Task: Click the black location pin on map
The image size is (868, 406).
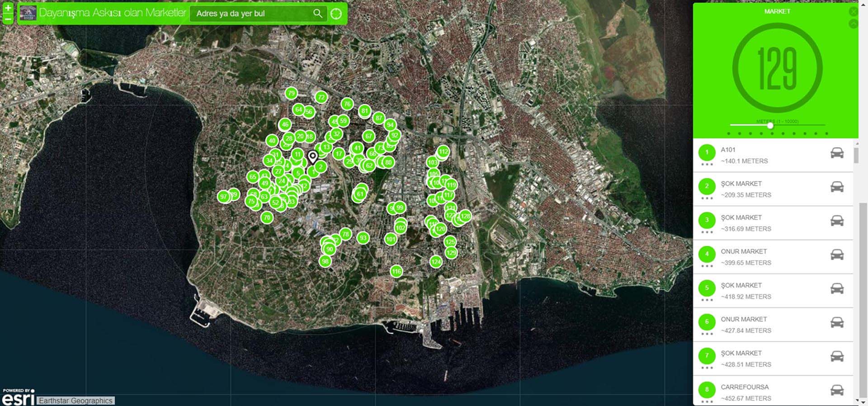Action: point(312,157)
